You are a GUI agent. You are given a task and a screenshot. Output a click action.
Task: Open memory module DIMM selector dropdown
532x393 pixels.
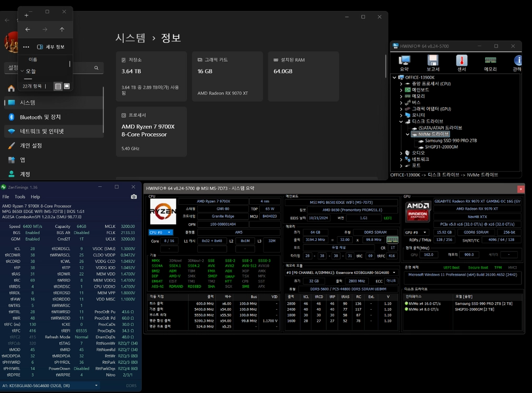(342, 272)
